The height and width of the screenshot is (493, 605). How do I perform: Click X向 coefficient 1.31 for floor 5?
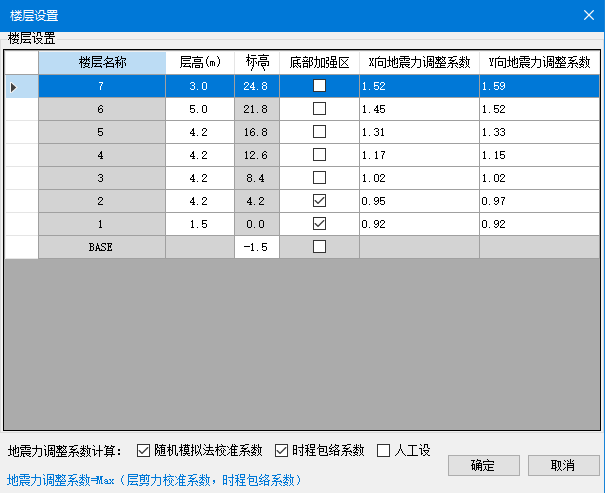419,132
